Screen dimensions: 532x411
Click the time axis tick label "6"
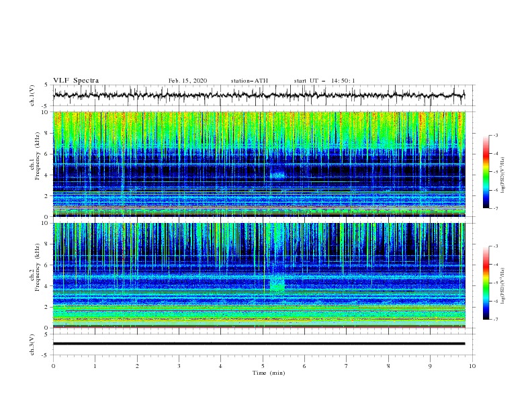point(304,366)
